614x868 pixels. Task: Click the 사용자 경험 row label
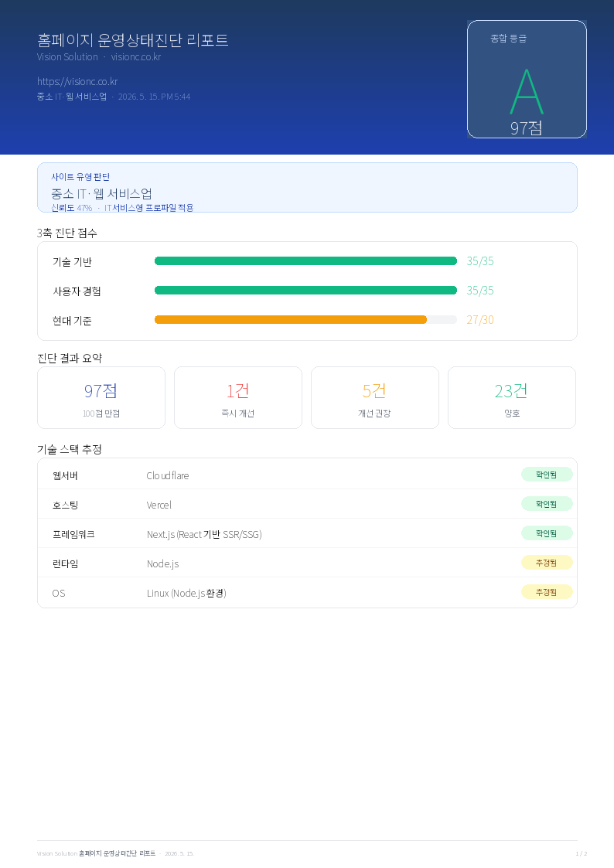(77, 291)
